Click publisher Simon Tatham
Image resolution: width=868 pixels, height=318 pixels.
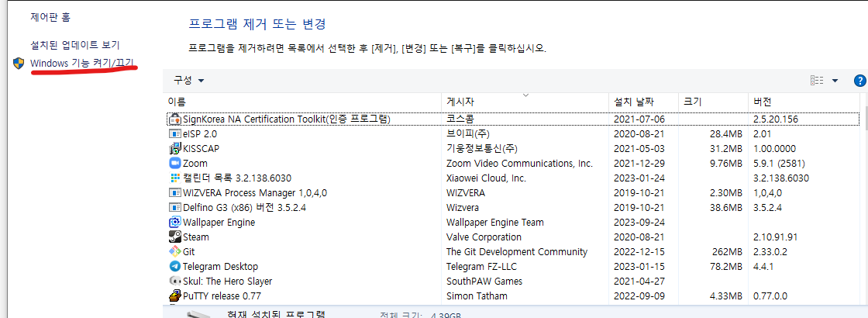pos(477,296)
